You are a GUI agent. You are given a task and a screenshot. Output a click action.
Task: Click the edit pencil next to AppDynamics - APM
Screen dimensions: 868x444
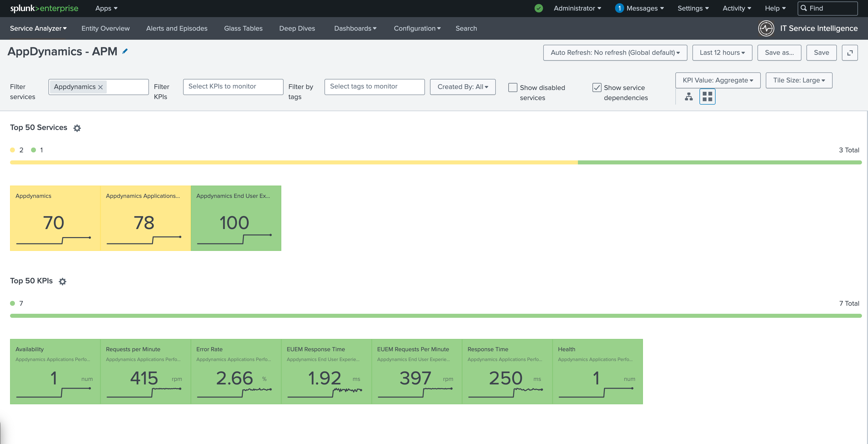[x=125, y=51]
